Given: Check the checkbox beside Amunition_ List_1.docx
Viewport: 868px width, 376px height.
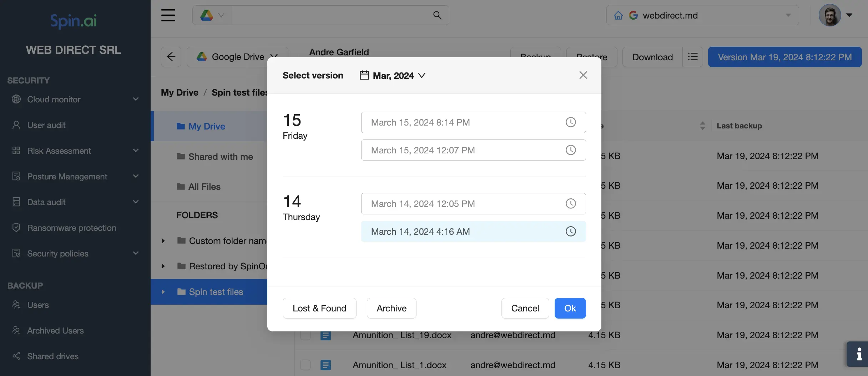Looking at the screenshot, I should pyautogui.click(x=305, y=365).
